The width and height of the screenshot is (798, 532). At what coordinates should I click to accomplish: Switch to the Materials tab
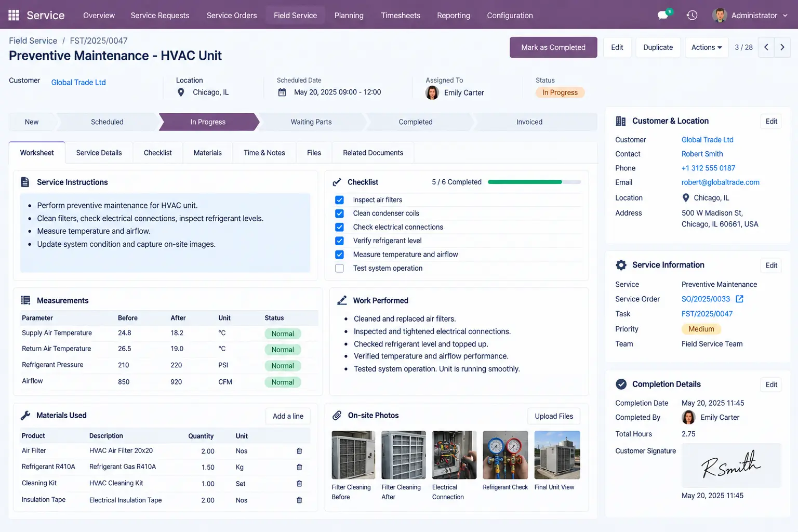[x=207, y=153]
